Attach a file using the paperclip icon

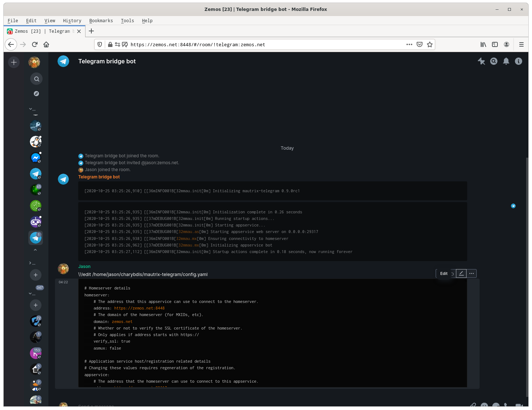tap(473, 405)
